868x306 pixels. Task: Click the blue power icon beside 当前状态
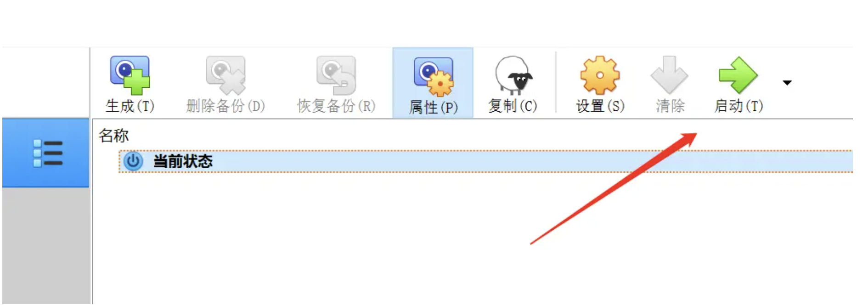133,161
